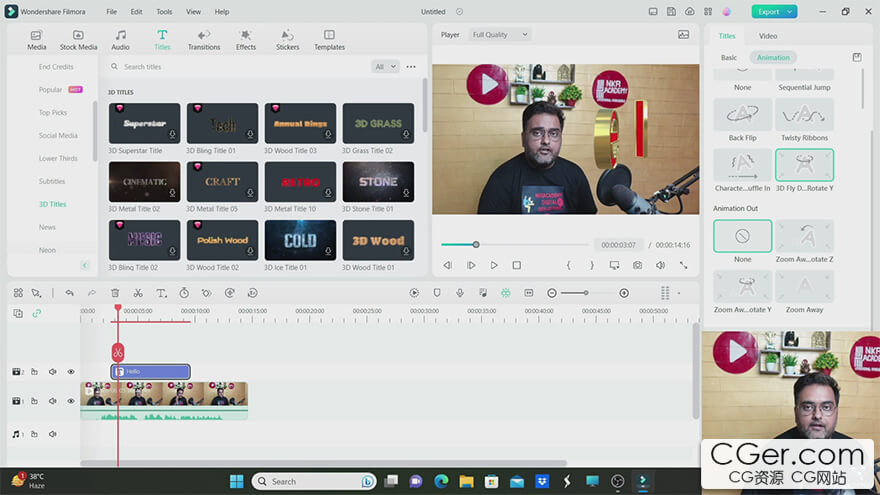Select the Hello title clip on timeline

(150, 372)
